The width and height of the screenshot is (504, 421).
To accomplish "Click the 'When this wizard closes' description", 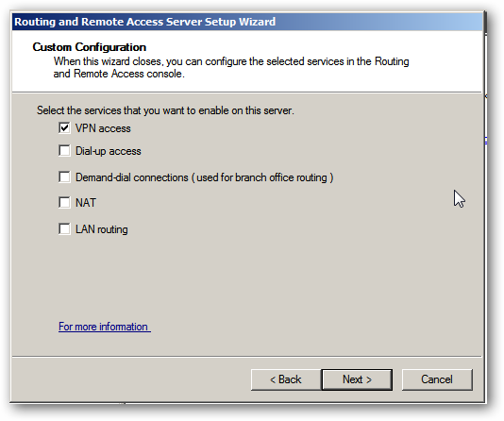I will click(231, 67).
